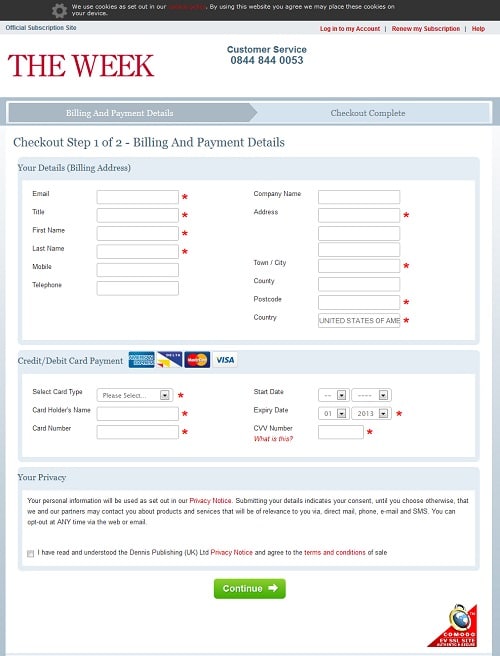Open the Select Card Type dropdown
This screenshot has height=656, width=500.
(x=135, y=395)
